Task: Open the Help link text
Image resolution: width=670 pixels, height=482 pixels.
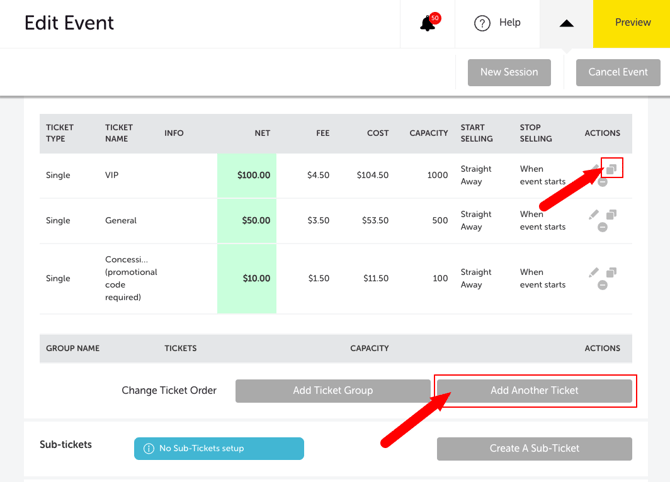Action: click(510, 23)
